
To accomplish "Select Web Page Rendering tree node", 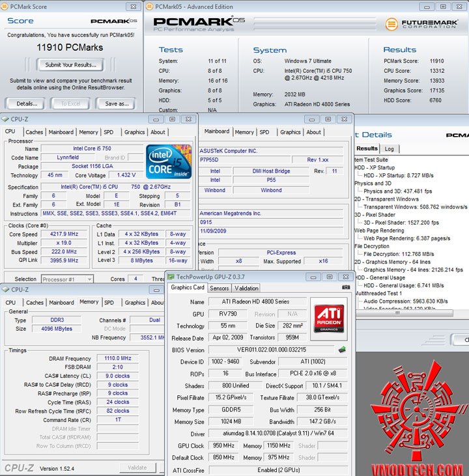I will pos(379,231).
